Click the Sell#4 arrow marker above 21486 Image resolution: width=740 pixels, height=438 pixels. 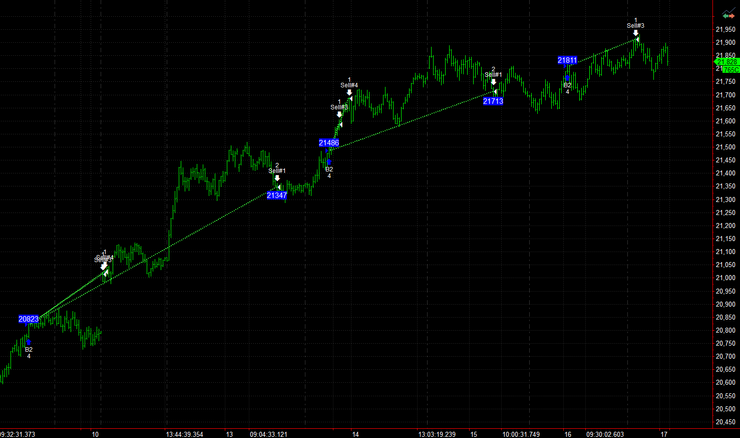pos(349,93)
